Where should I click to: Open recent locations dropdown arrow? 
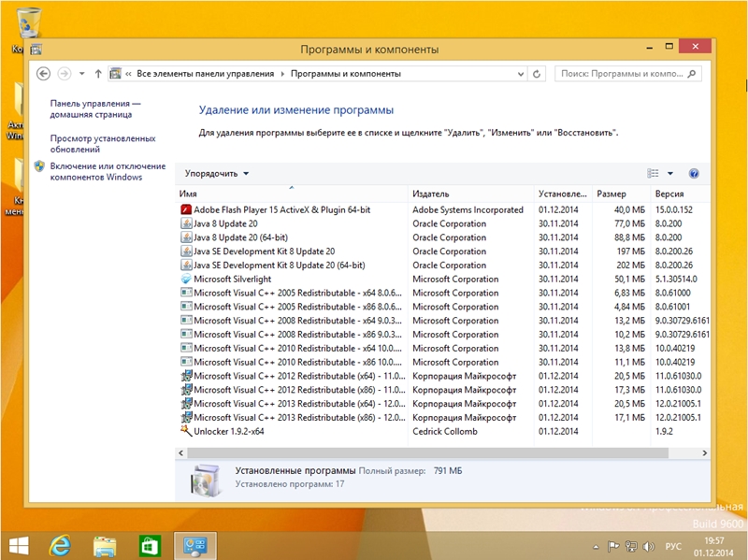click(x=82, y=74)
